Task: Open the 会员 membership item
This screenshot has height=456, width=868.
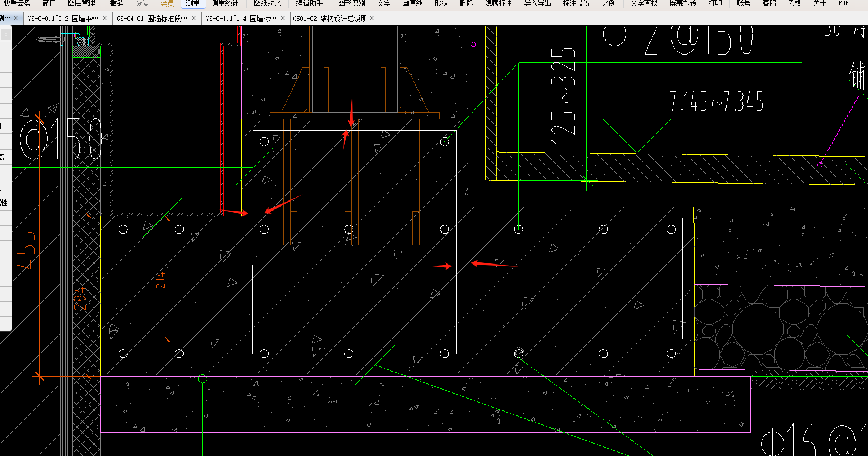Action: click(167, 3)
